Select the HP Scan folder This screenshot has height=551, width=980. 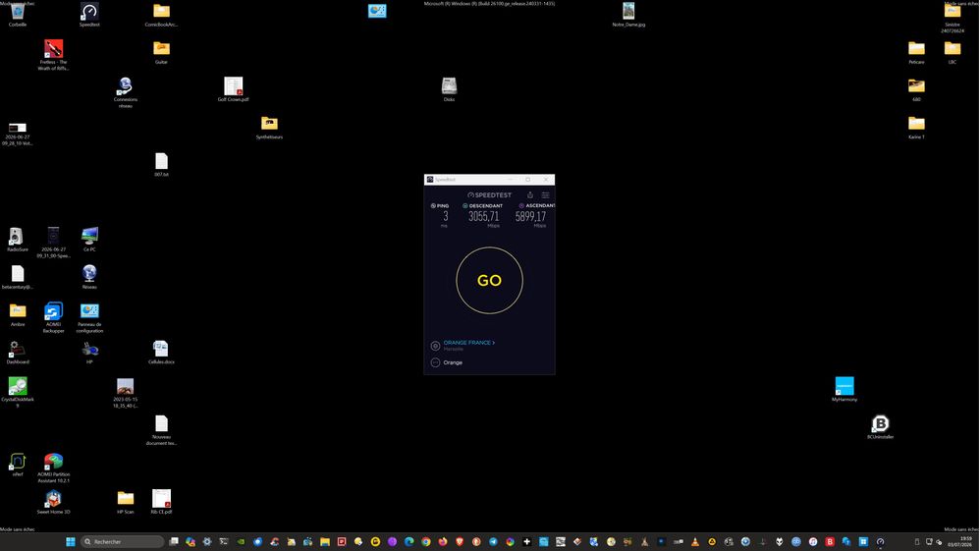coord(125,502)
